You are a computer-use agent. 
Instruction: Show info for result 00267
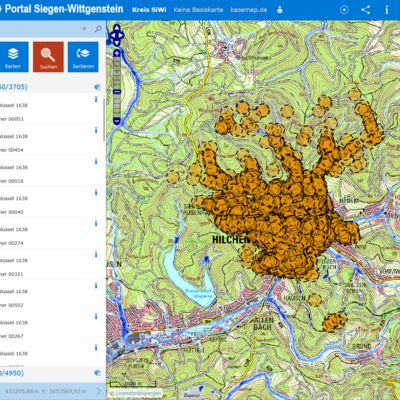pyautogui.click(x=96, y=316)
